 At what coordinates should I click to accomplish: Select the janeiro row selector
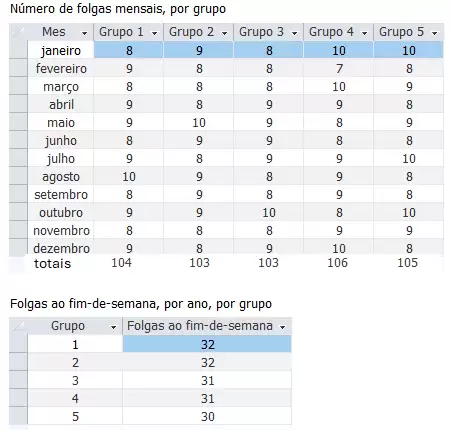click(x=18, y=50)
